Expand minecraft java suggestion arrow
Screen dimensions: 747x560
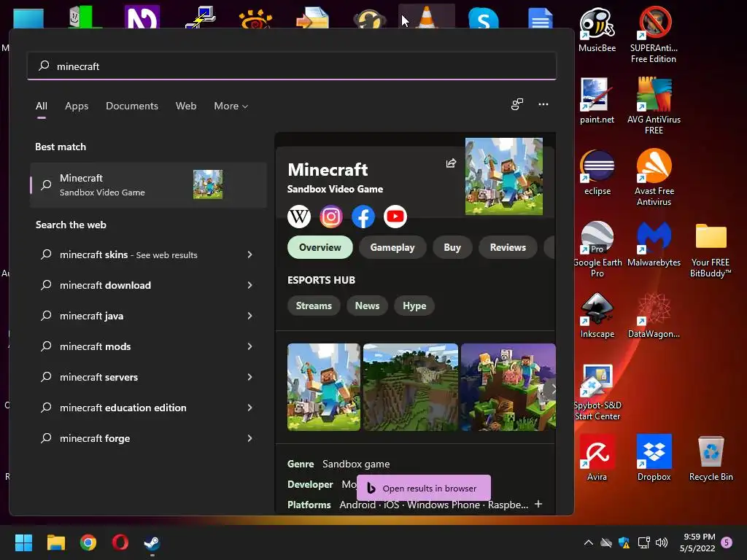(249, 316)
